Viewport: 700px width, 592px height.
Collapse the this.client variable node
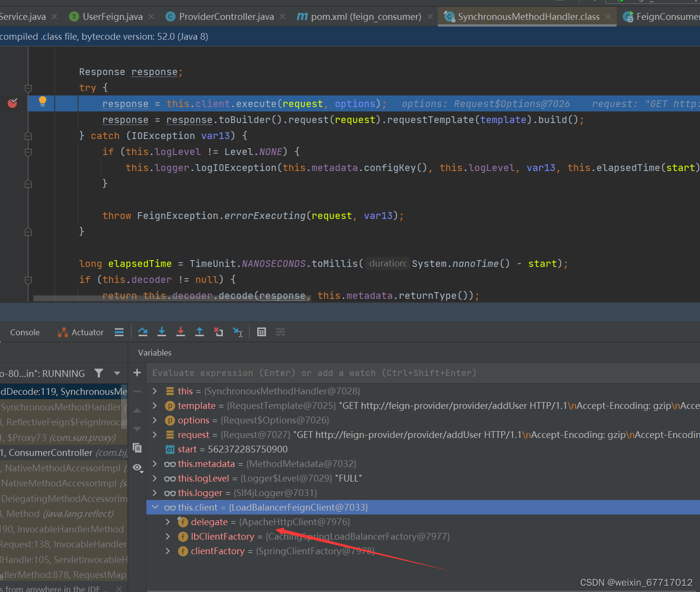(155, 507)
